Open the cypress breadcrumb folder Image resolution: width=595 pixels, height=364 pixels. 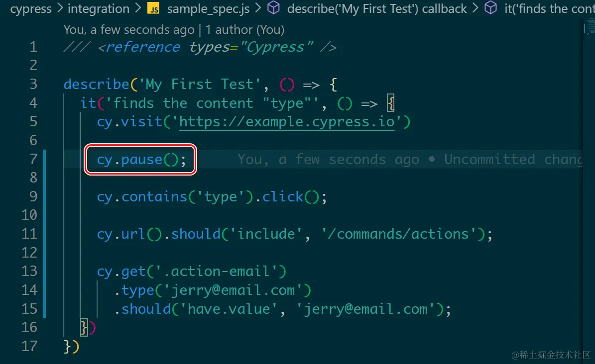(x=31, y=9)
